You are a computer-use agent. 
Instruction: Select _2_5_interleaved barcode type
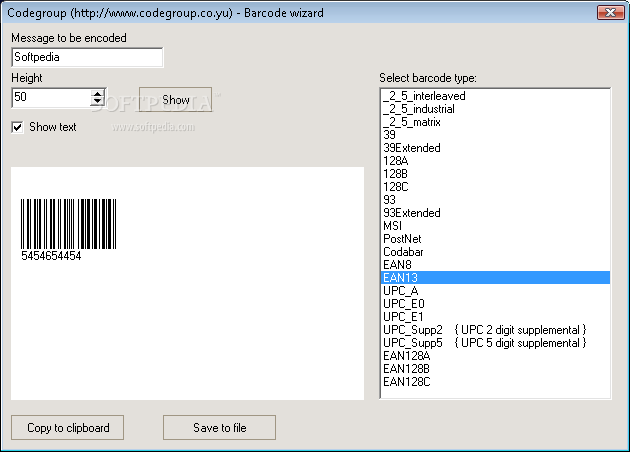pos(495,96)
